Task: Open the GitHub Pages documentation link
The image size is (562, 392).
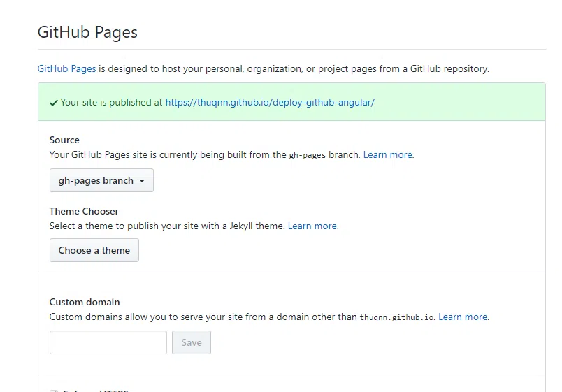Action: [x=66, y=68]
